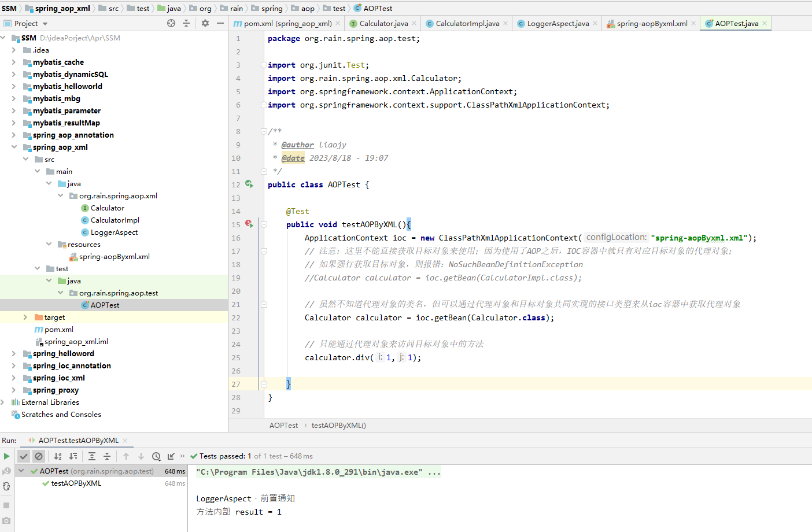Expand spring_aop_annotation module

pos(14,135)
